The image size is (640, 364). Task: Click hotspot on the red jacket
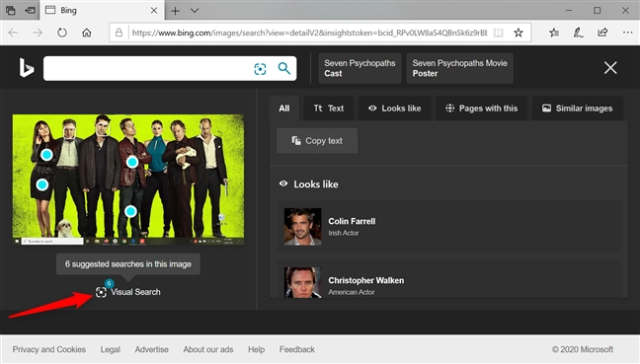point(131,162)
